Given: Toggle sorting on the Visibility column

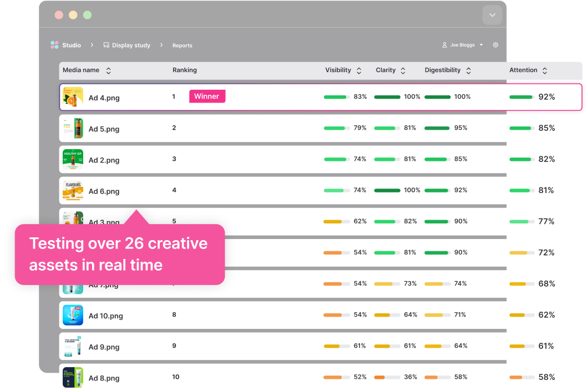Looking at the screenshot, I should pyautogui.click(x=359, y=70).
